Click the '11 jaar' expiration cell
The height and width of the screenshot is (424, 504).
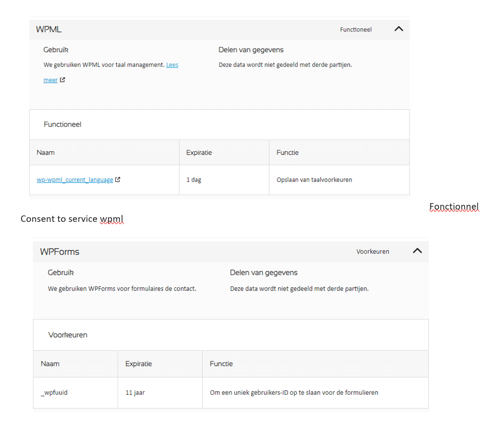coord(160,392)
